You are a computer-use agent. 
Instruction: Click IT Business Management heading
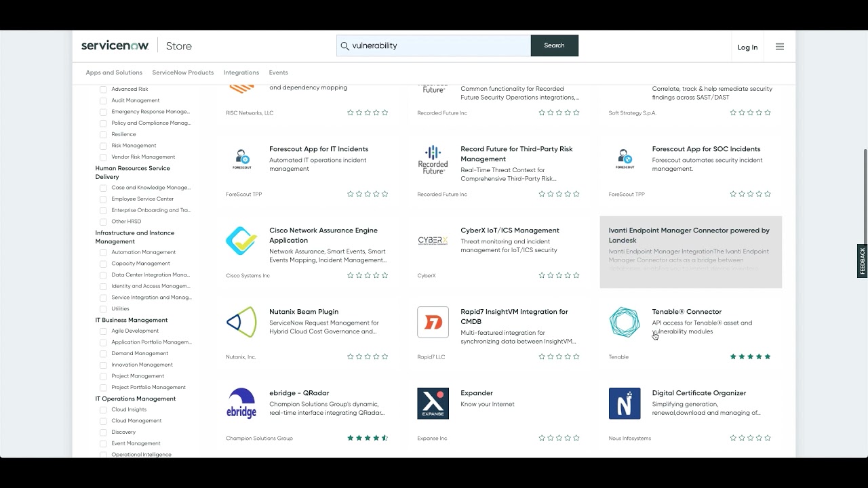tap(132, 320)
